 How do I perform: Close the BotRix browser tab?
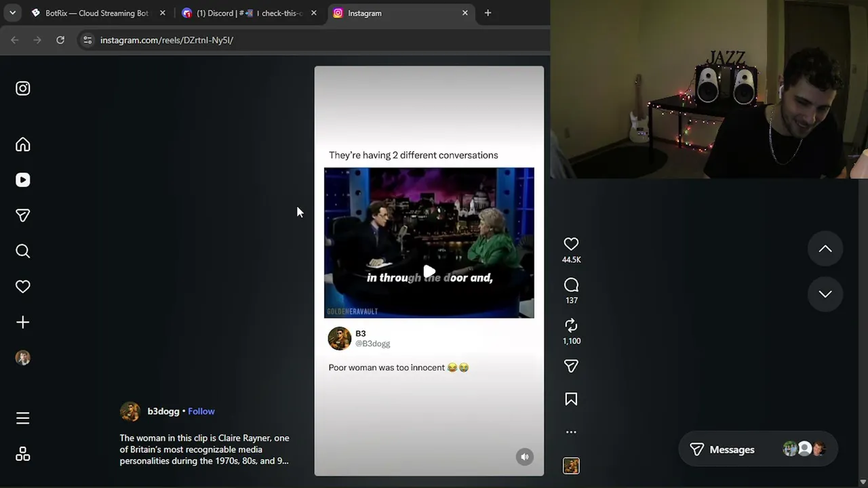pyautogui.click(x=162, y=13)
